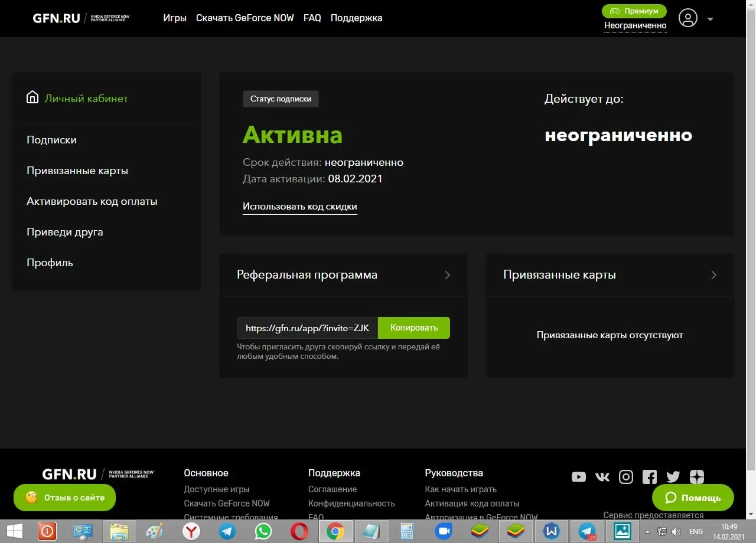Open the Calculator taskbar icon
Viewport: 756px width, 543px height.
[407, 531]
